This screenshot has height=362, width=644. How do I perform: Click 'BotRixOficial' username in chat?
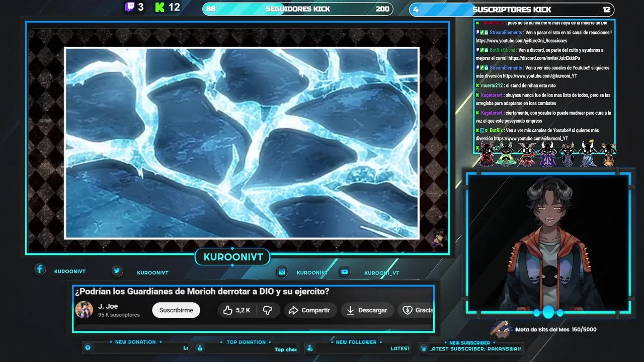pyautogui.click(x=503, y=50)
